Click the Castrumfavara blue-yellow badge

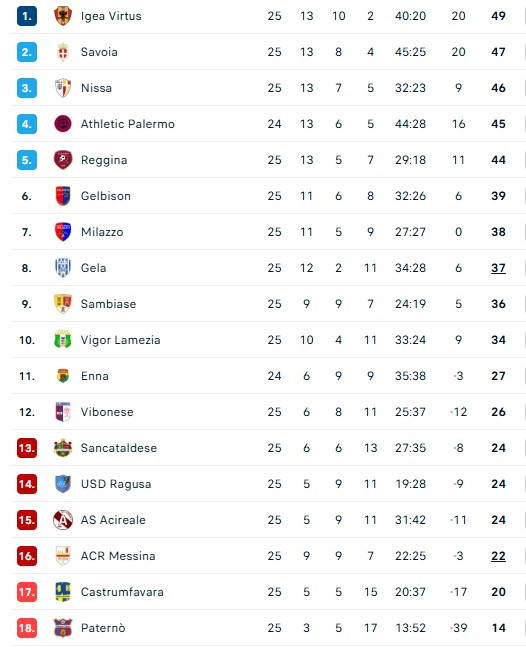[x=63, y=592]
